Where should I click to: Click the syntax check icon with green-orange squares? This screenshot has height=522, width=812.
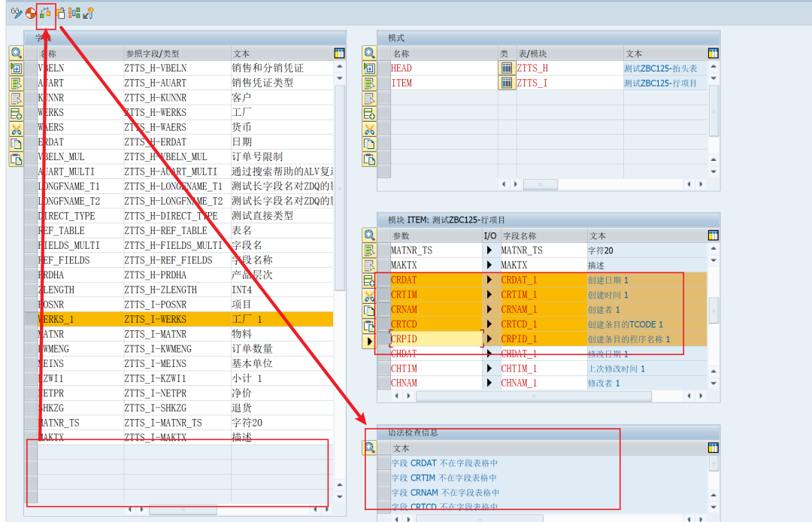coord(46,13)
